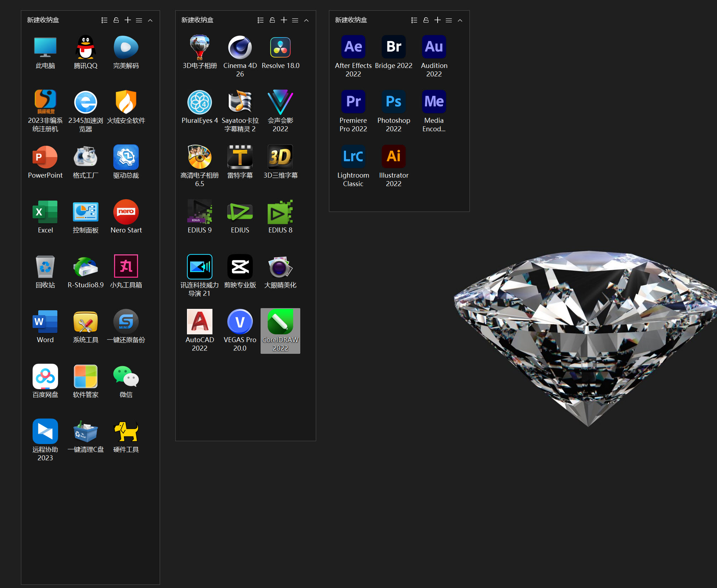Open PowerPoint icon

point(45,157)
